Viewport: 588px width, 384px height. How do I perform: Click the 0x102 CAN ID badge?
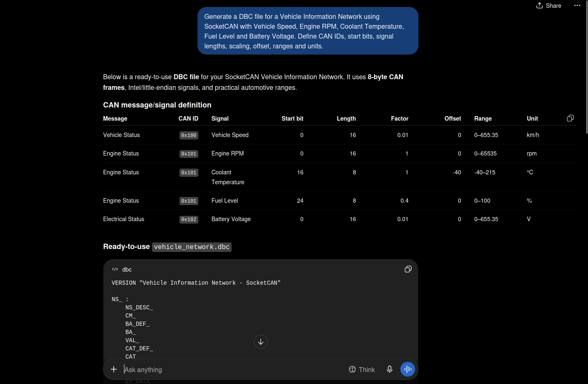(189, 219)
